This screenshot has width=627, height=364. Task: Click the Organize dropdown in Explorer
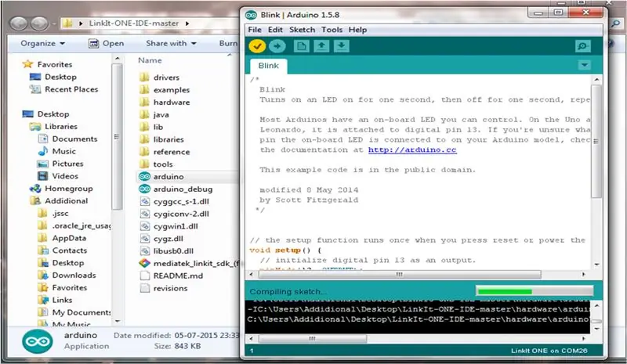coord(43,43)
